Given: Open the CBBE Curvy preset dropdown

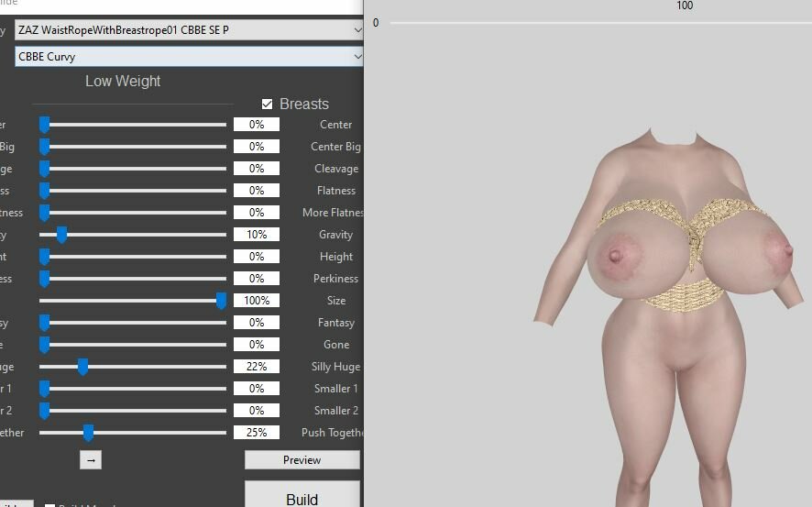Looking at the screenshot, I should pyautogui.click(x=189, y=57).
